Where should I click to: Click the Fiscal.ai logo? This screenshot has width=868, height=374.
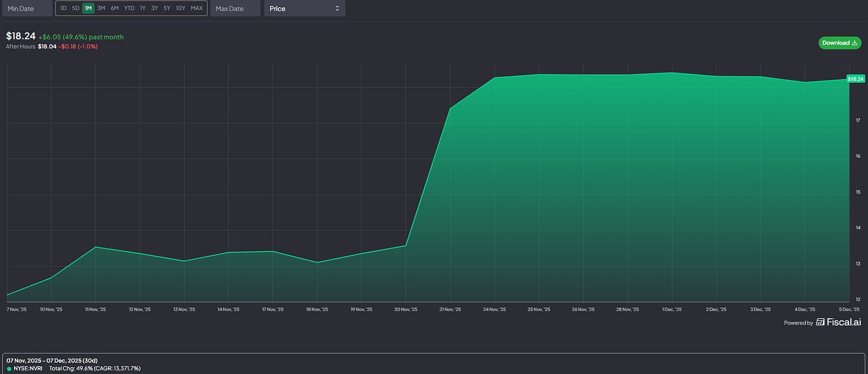(838, 322)
